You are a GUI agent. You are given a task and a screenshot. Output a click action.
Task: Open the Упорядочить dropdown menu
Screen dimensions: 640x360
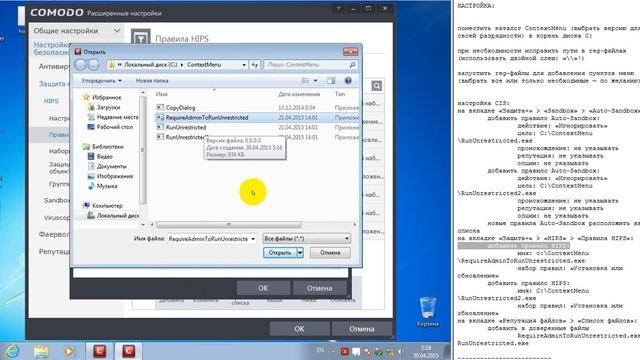tap(101, 81)
